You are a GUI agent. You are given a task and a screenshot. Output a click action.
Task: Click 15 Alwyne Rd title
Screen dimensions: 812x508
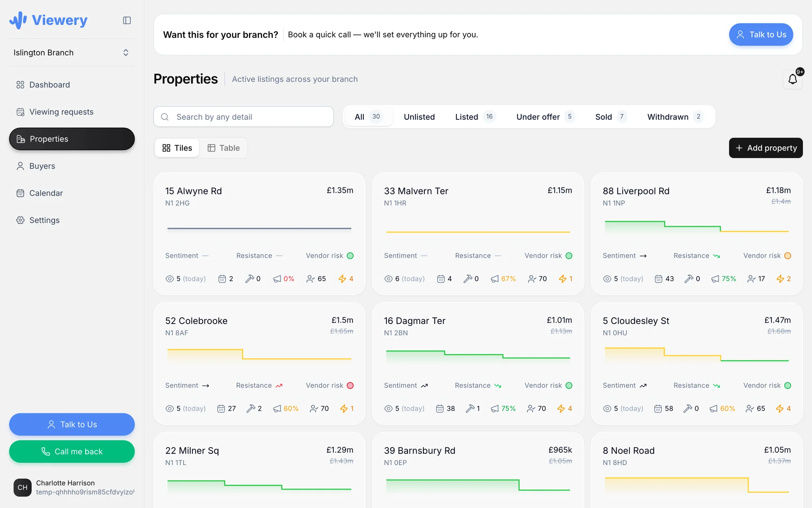(193, 191)
